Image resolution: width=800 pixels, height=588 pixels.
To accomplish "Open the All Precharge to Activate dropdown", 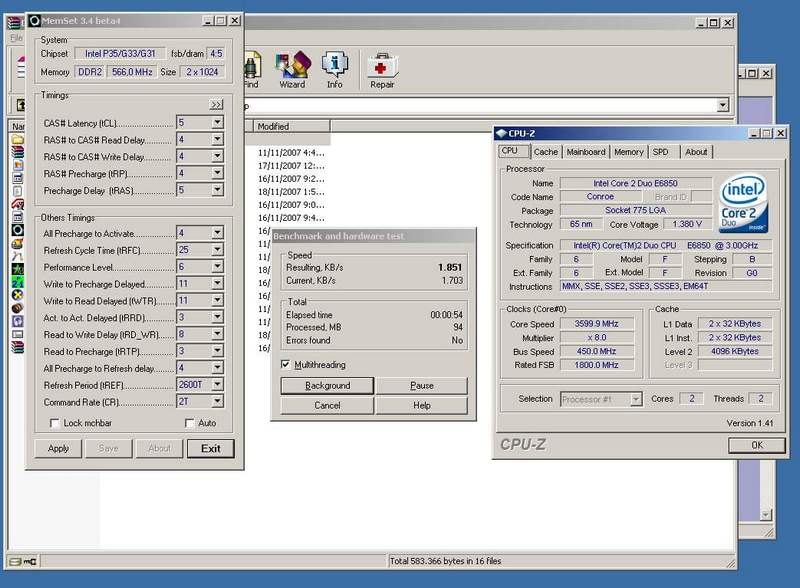I will click(x=217, y=233).
